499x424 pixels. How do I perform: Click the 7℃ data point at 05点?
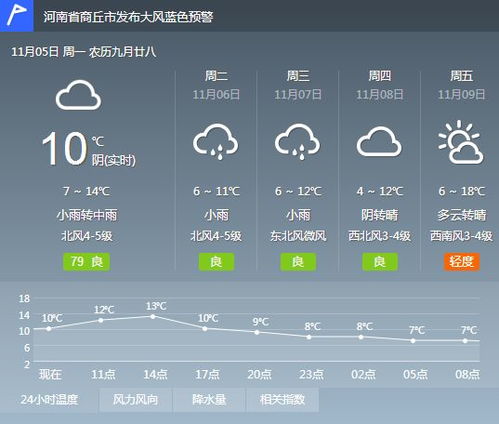tap(413, 341)
